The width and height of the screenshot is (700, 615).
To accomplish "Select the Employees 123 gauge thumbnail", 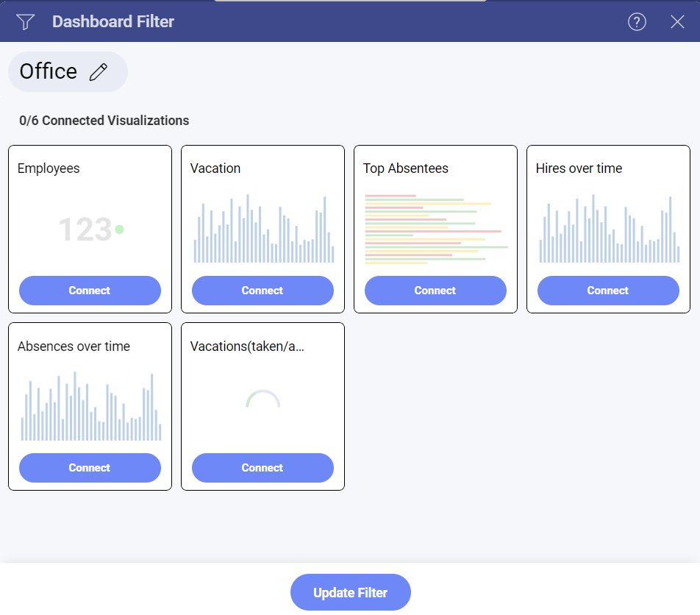I will pyautogui.click(x=91, y=229).
